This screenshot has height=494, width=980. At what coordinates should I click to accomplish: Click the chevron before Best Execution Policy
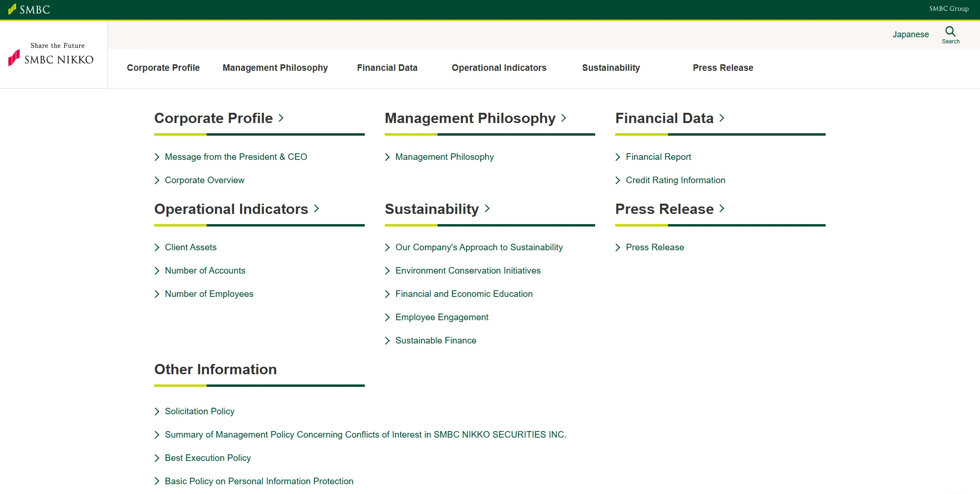pos(157,458)
